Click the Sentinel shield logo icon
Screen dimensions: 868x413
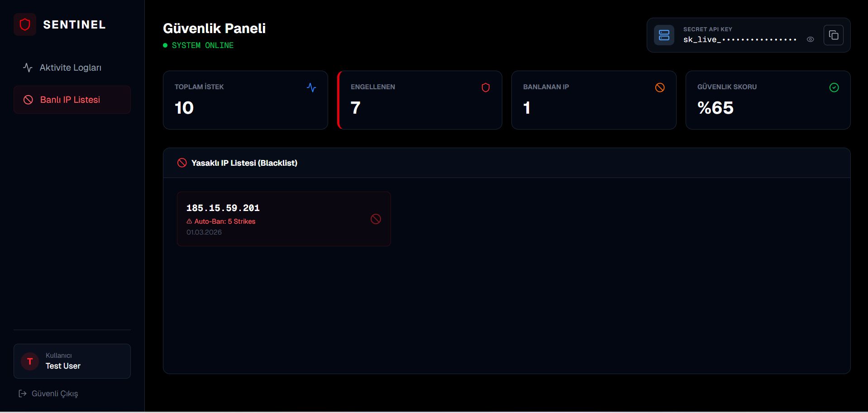pos(25,24)
